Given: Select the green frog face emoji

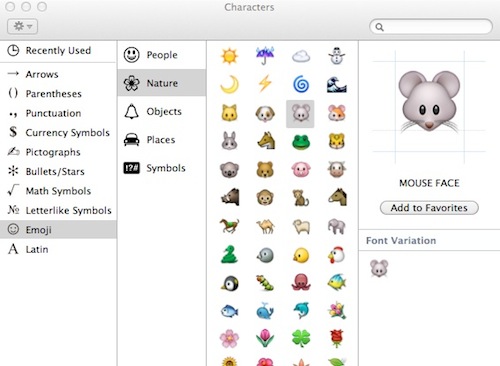Looking at the screenshot, I should tap(301, 142).
